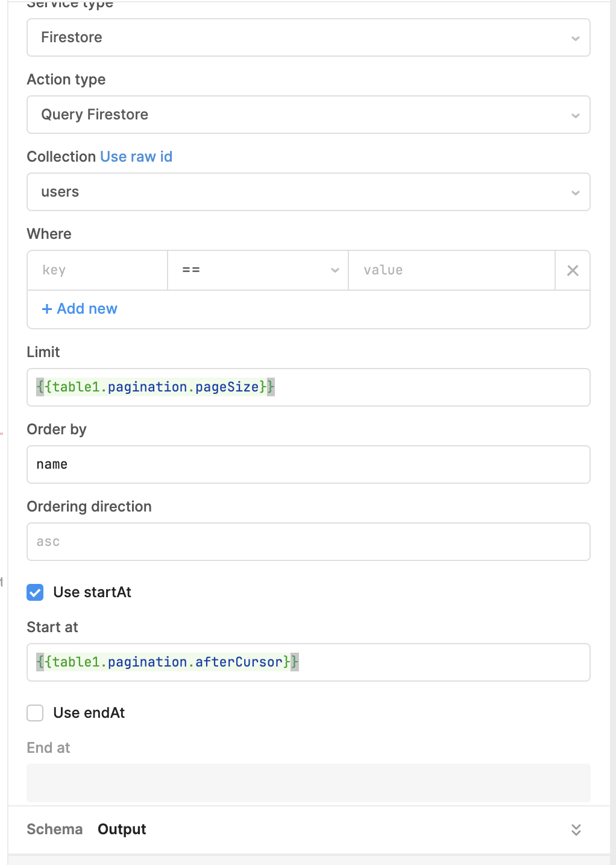616x865 pixels.
Task: Click the disabled End at field
Action: [x=309, y=783]
